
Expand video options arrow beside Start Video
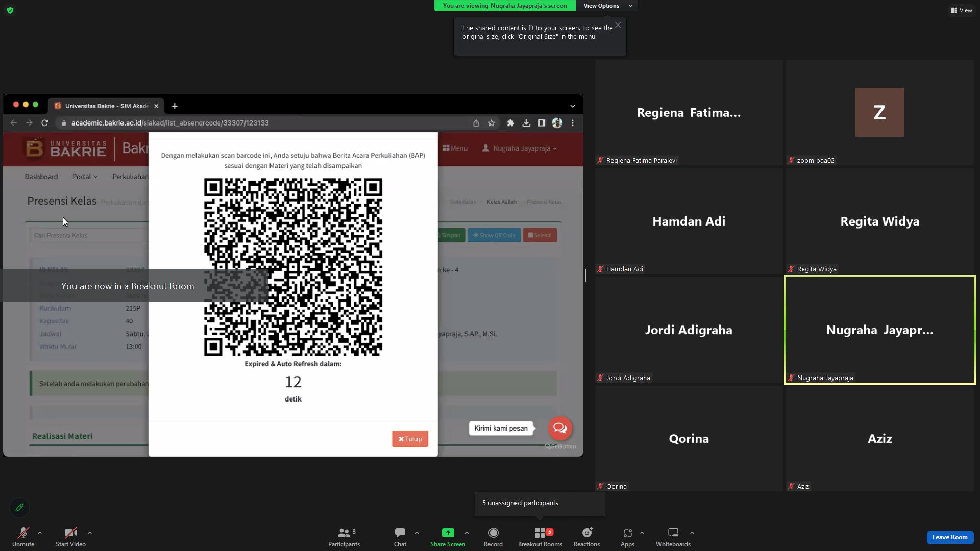pos(90,533)
